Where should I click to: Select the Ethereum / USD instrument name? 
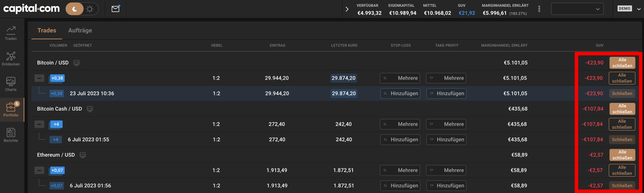tap(56, 155)
